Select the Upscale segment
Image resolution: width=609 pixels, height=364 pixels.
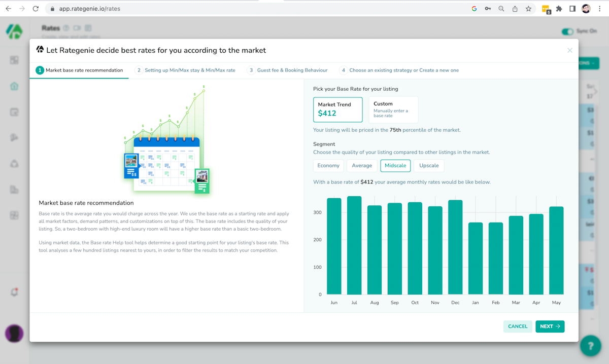[429, 166]
